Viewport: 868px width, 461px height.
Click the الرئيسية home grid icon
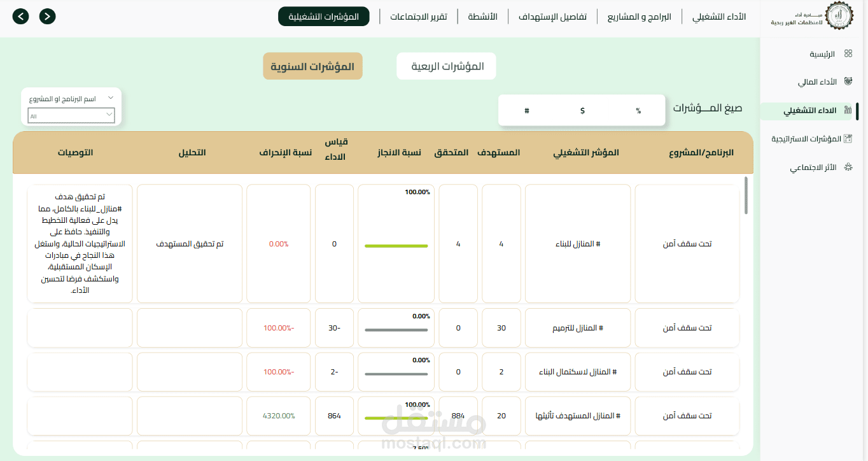point(848,54)
